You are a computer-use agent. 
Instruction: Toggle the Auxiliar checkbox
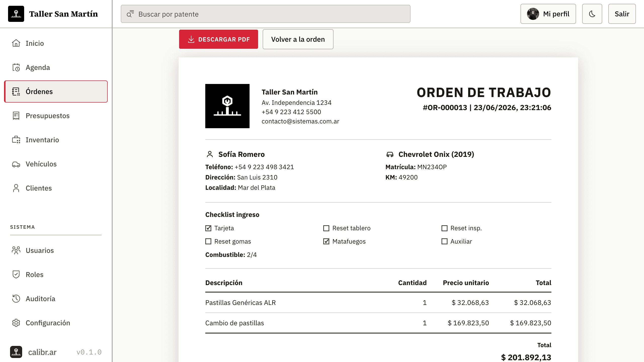coord(445,241)
